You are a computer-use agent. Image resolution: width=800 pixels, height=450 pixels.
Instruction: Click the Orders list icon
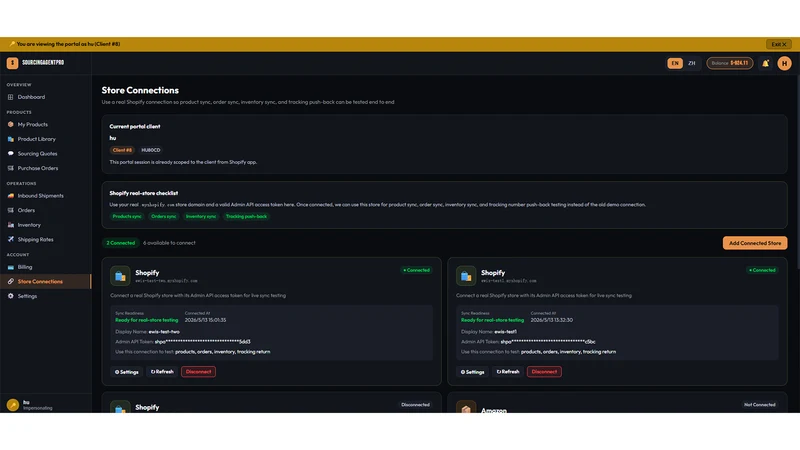(11, 210)
